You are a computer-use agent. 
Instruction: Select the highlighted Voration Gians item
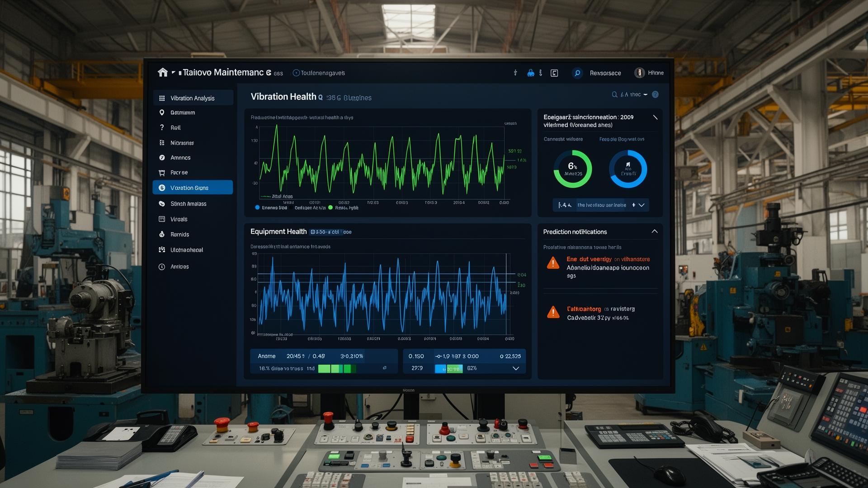(x=193, y=188)
